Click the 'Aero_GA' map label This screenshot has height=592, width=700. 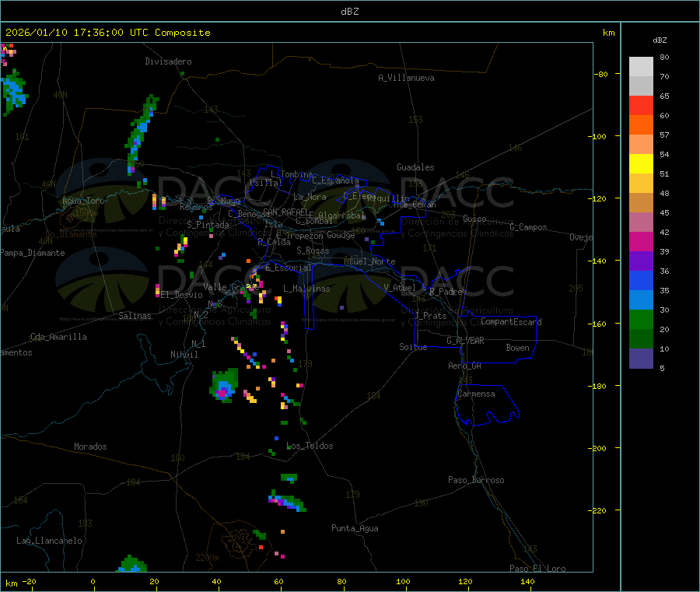465,366
